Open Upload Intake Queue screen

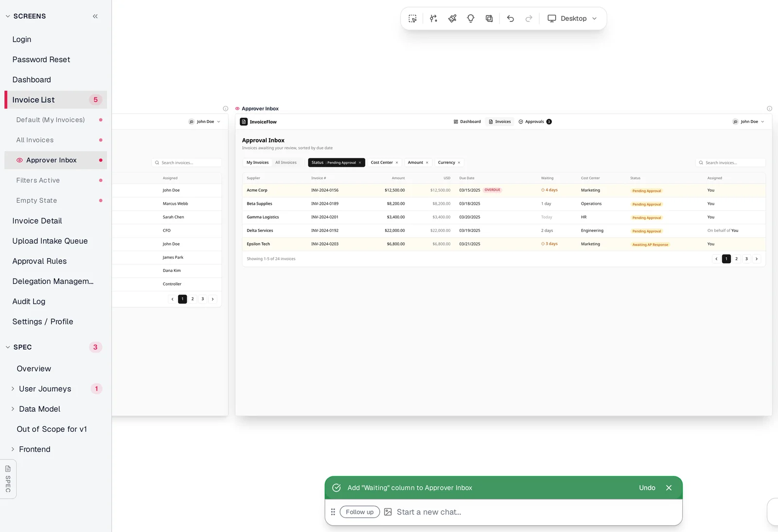pos(55,241)
